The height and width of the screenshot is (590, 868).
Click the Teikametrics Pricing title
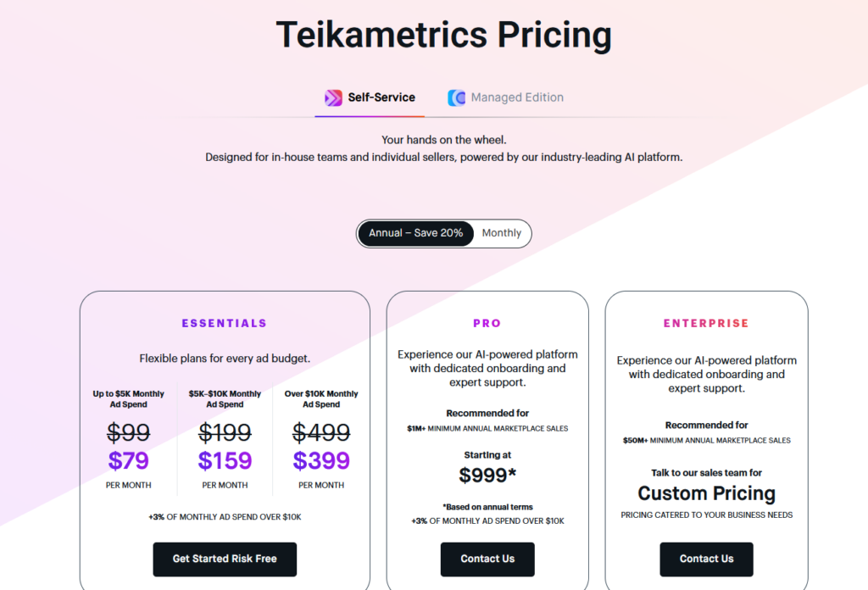click(x=443, y=36)
